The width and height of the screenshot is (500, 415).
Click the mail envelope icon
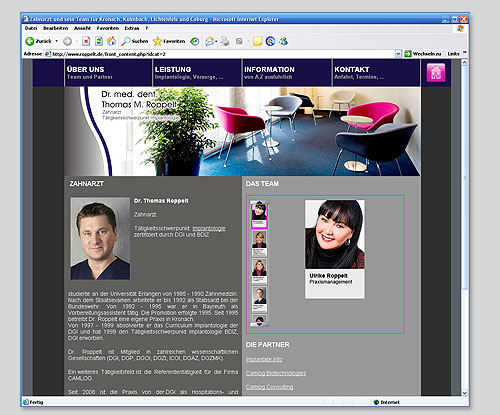209,41
